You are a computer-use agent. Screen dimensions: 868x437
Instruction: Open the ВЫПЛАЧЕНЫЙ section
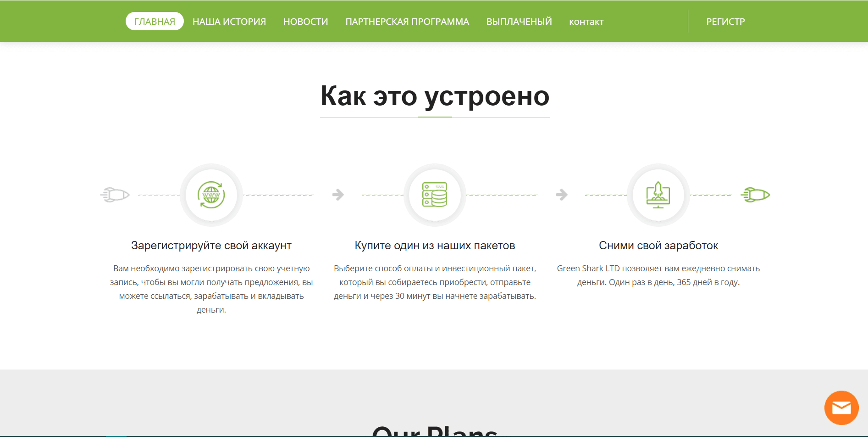point(519,21)
